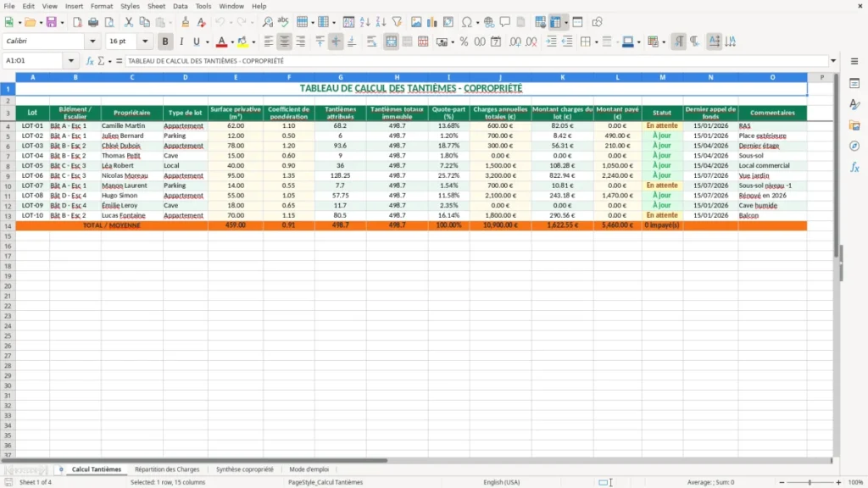Toggle Bold formatting
This screenshot has height=488, width=868.
165,42
